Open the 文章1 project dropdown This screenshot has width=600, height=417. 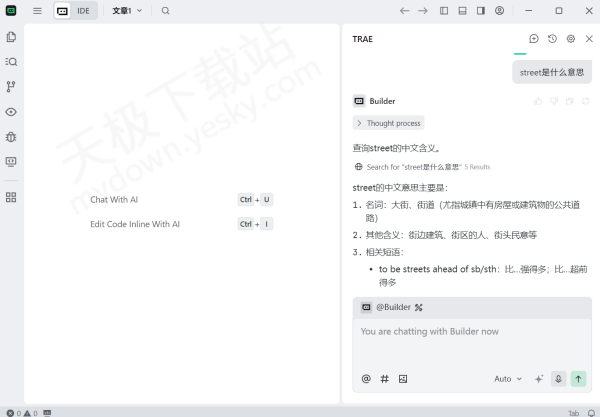[x=127, y=11]
